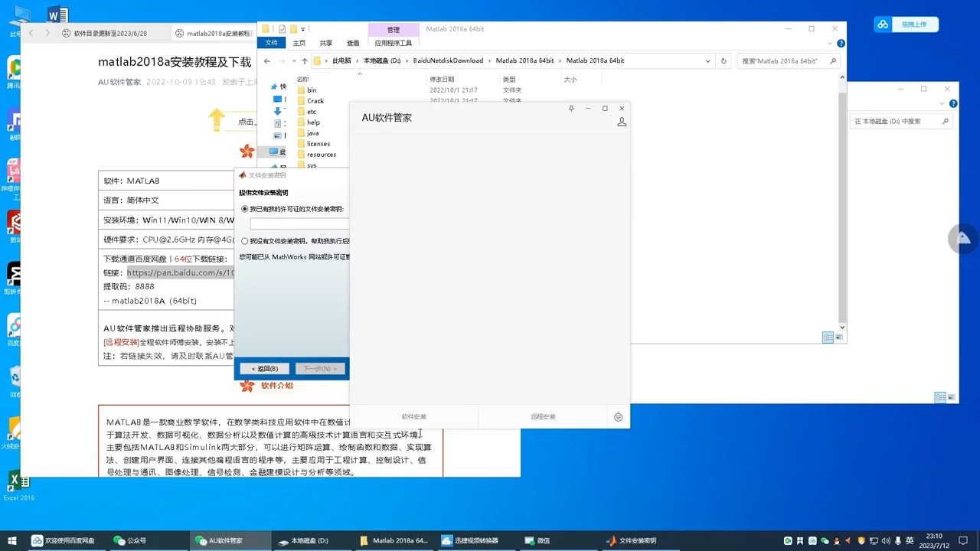Open the Word desktop shortcut
The height and width of the screenshot is (551, 980).
pos(57,15)
